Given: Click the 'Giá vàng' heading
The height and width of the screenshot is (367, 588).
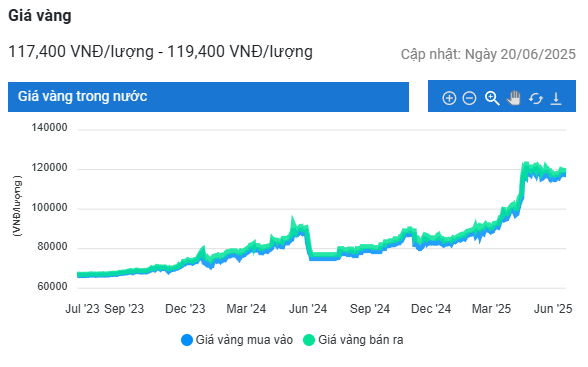Looking at the screenshot, I should tap(40, 16).
